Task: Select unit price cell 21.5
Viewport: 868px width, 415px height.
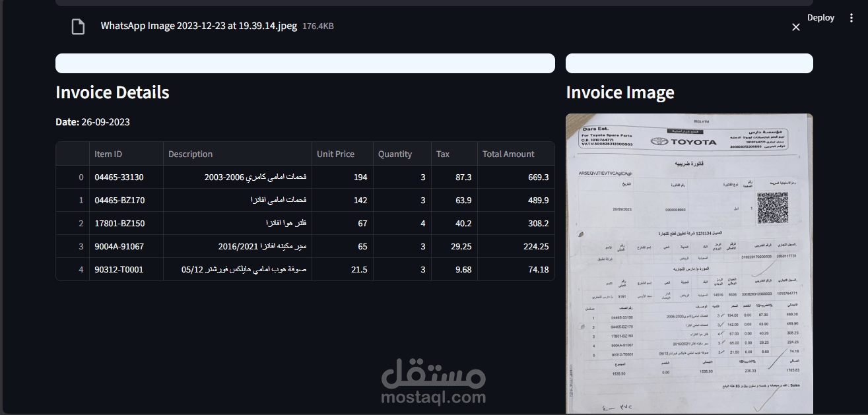Action: click(x=343, y=270)
